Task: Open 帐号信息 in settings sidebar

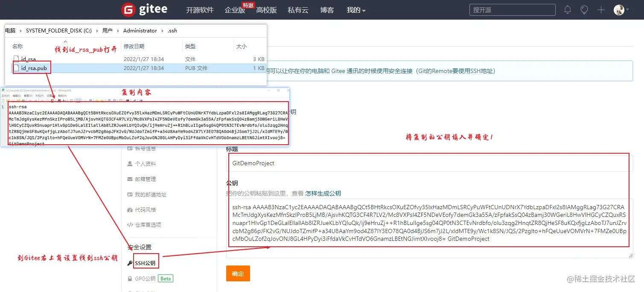Action: point(146,148)
